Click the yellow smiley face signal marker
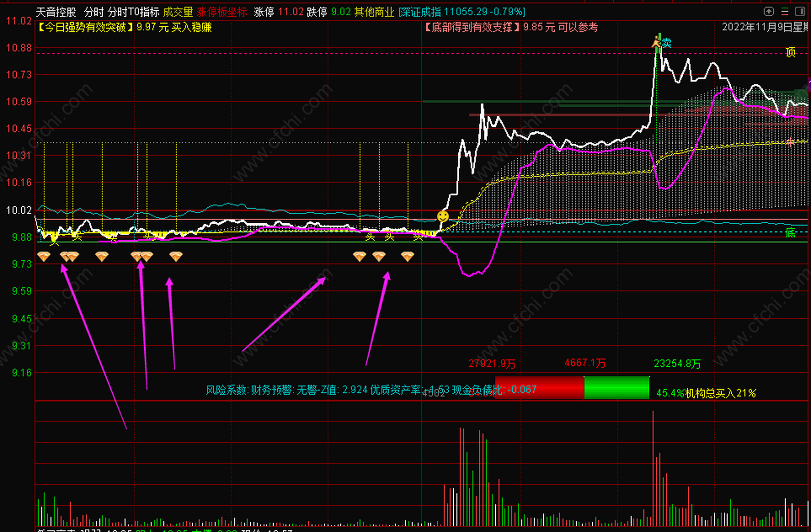This screenshot has width=811, height=532. pyautogui.click(x=443, y=216)
